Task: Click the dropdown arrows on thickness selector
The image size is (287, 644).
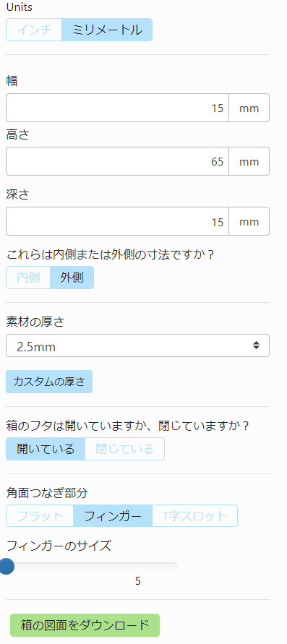Action: (256, 345)
